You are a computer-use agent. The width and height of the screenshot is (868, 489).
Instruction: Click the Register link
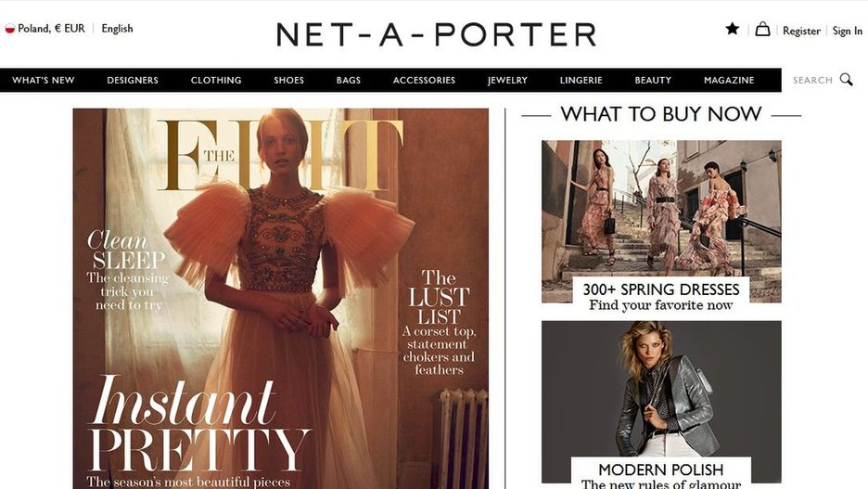[801, 31]
